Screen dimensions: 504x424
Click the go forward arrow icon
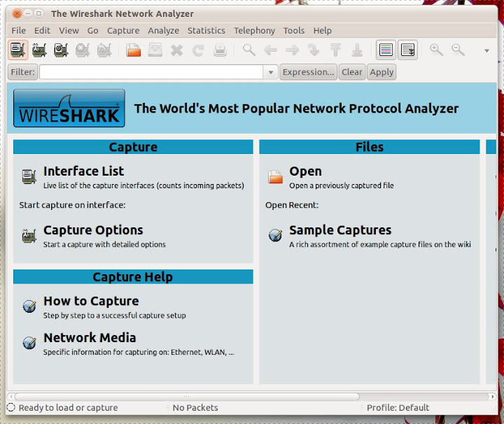point(292,50)
